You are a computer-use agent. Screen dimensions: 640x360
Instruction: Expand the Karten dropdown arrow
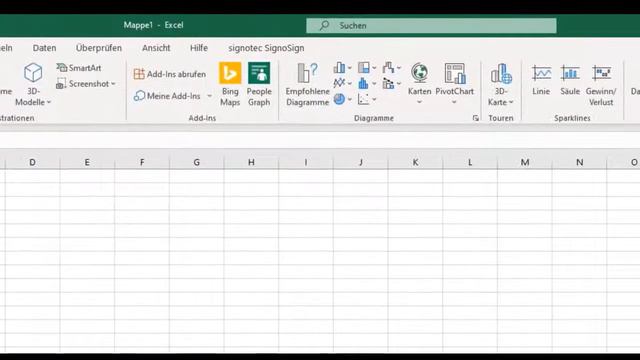click(x=419, y=102)
